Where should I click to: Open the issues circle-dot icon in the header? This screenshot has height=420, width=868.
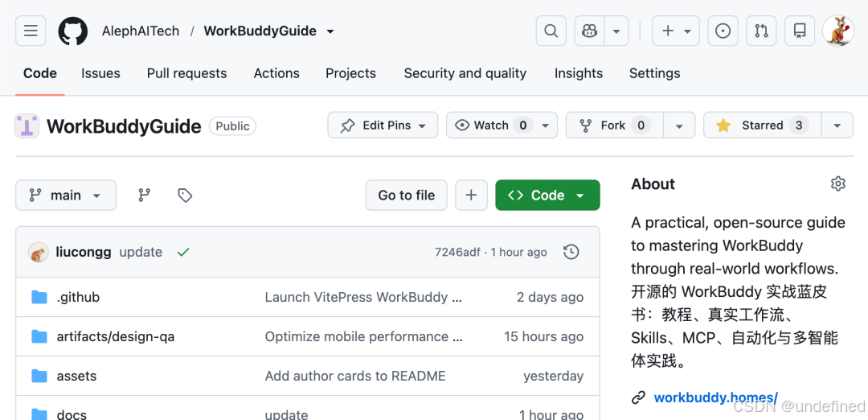point(723,31)
